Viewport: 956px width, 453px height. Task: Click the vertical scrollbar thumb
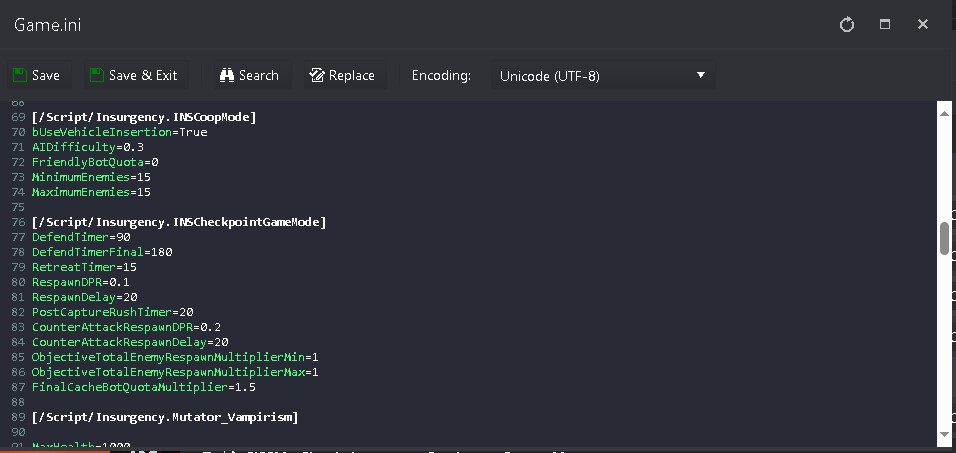pos(944,238)
